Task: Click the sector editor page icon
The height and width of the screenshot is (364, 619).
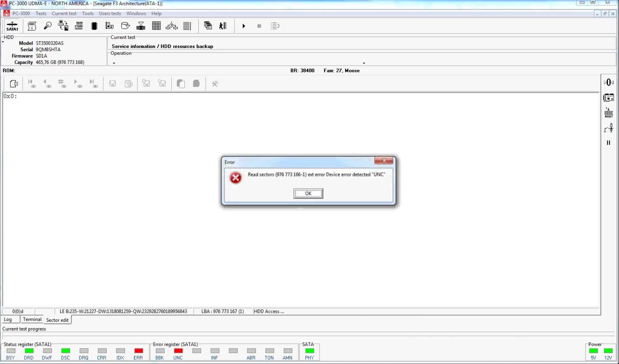Action: click(x=14, y=84)
